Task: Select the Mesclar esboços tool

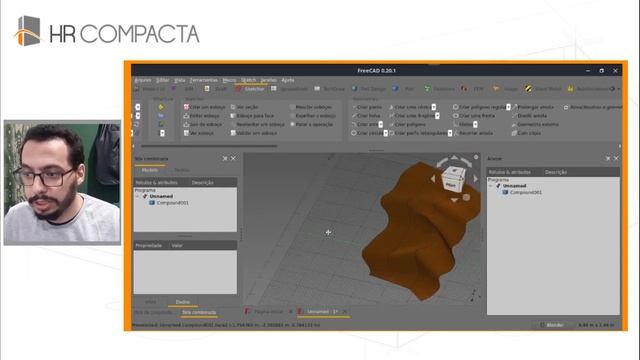Action: (x=311, y=107)
